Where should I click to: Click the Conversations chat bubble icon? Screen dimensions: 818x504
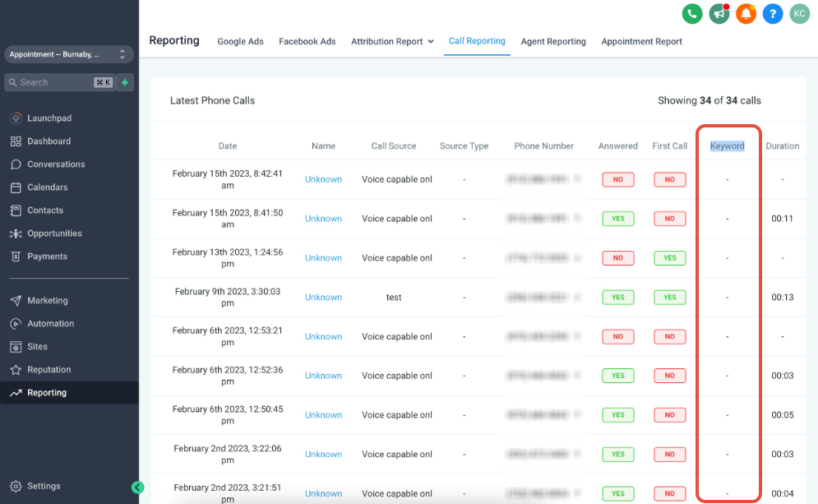16,164
